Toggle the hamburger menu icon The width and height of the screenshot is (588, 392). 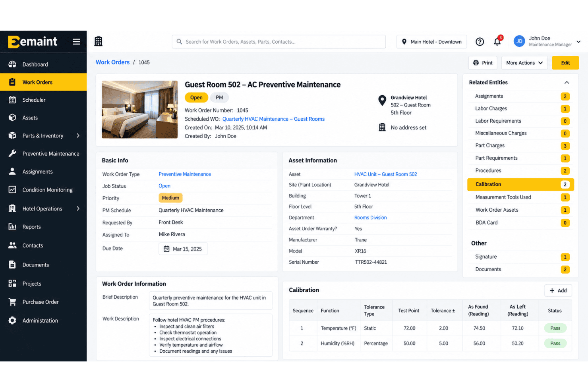point(76,42)
